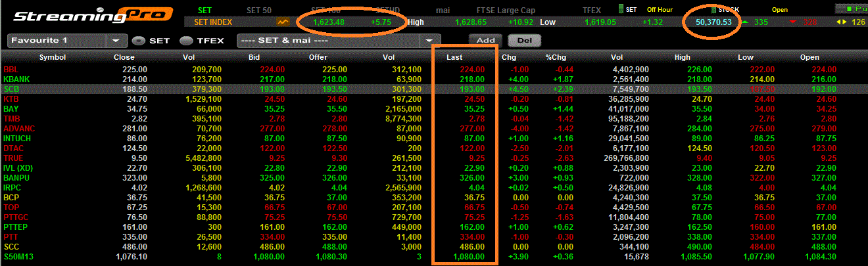
Task: Select the PTT symbol row
Action: [434, 237]
